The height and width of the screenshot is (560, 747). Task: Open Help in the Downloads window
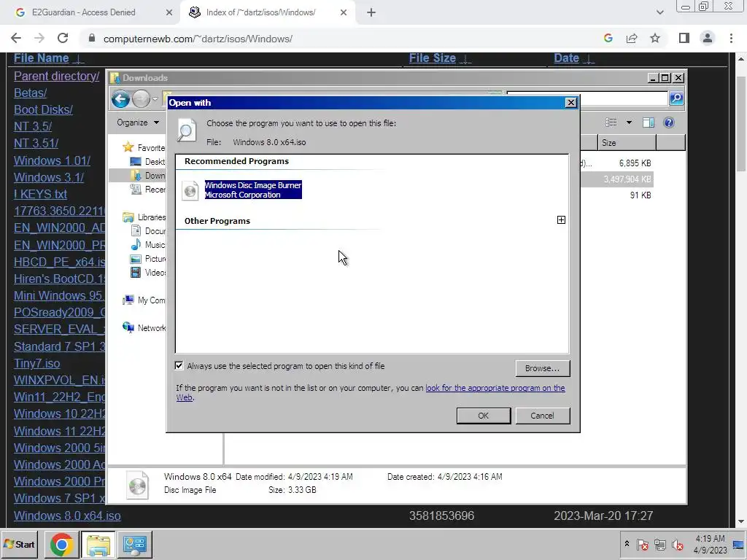[669, 122]
